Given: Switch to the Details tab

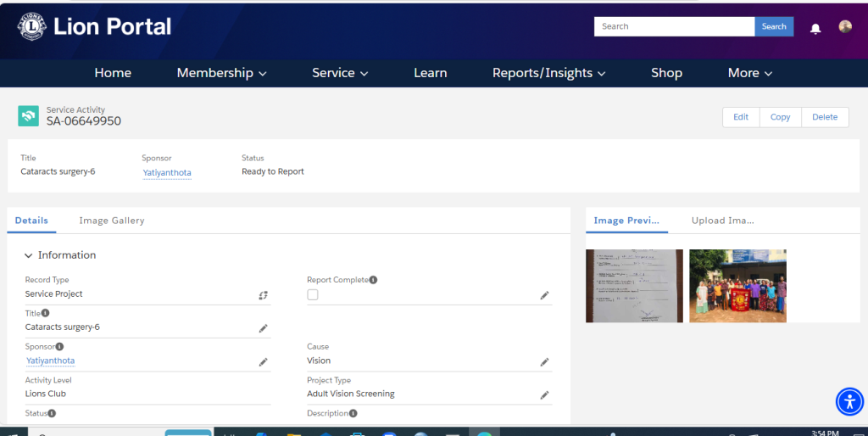Looking at the screenshot, I should [31, 221].
